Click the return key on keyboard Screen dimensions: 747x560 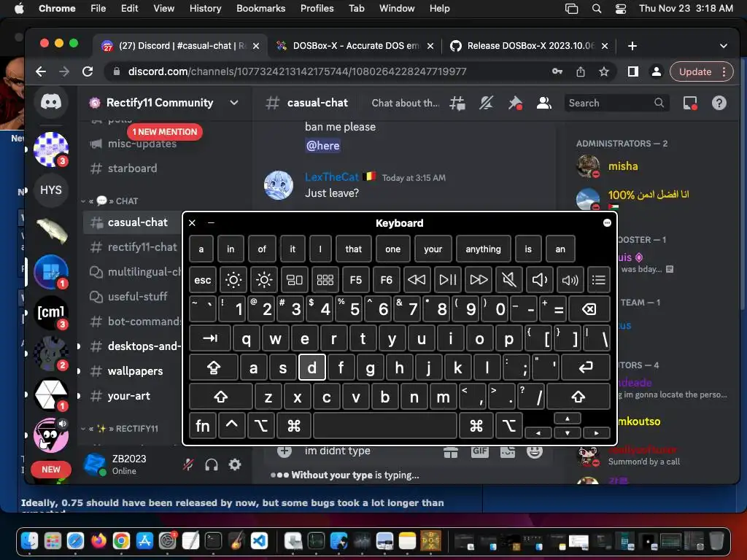(x=586, y=367)
